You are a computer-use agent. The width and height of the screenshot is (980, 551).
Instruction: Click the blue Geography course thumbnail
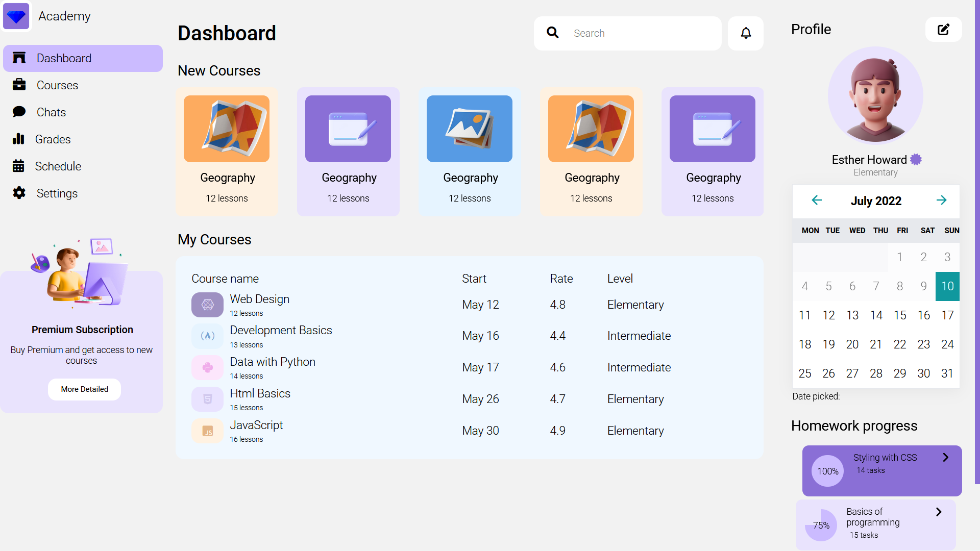tap(469, 129)
